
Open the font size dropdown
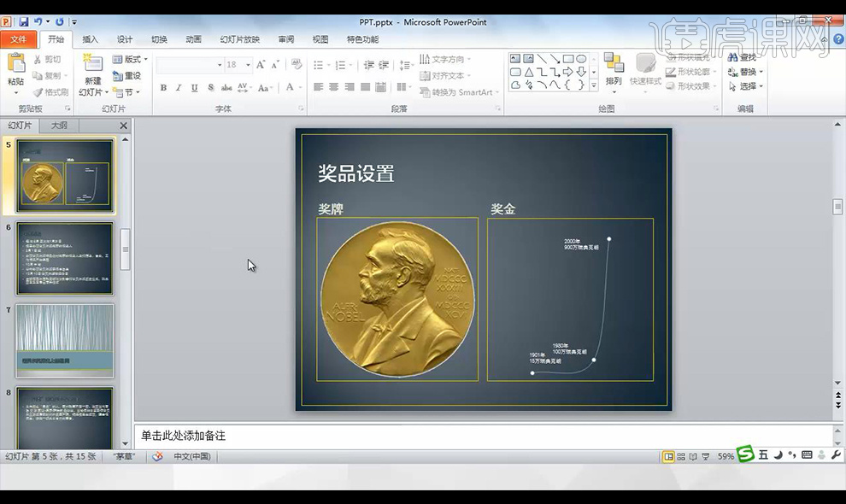point(248,65)
